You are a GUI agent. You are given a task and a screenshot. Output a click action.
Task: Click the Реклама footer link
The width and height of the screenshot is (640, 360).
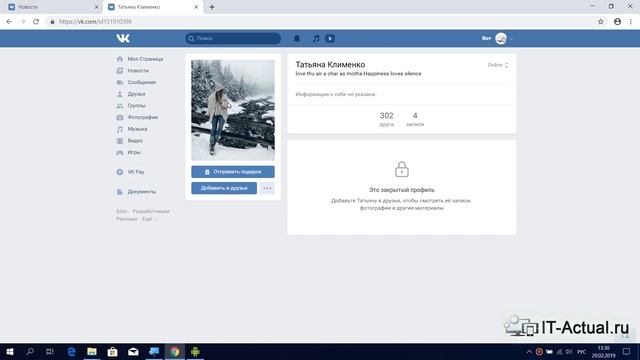pyautogui.click(x=127, y=219)
